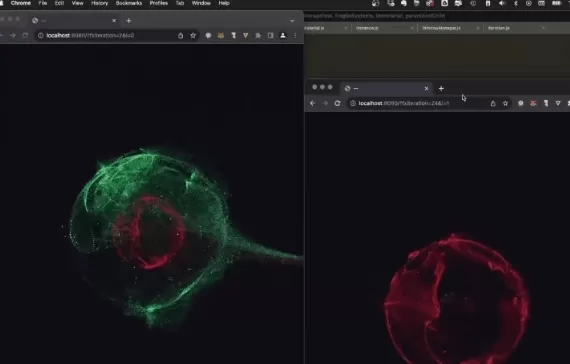Open the three-dot Chrome menu in left window
This screenshot has height=364, width=570.
coord(295,35)
